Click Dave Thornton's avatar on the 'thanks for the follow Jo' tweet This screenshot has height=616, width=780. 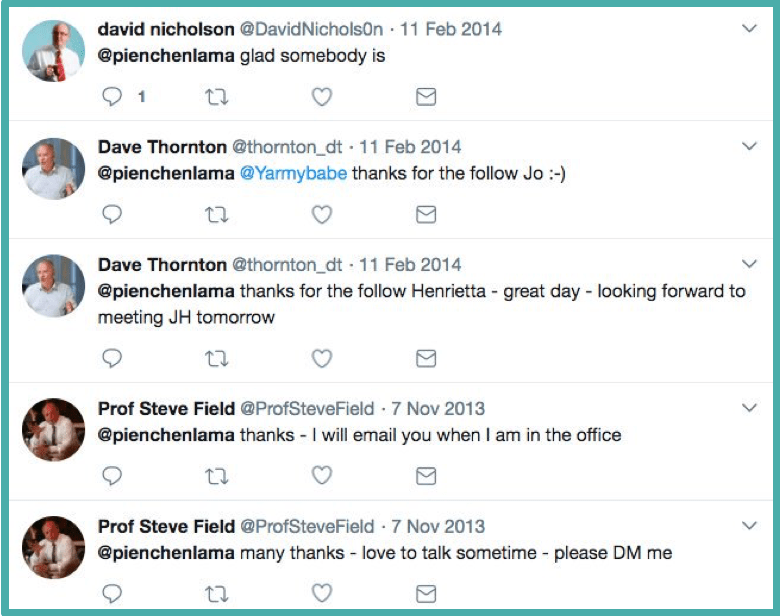(53, 168)
